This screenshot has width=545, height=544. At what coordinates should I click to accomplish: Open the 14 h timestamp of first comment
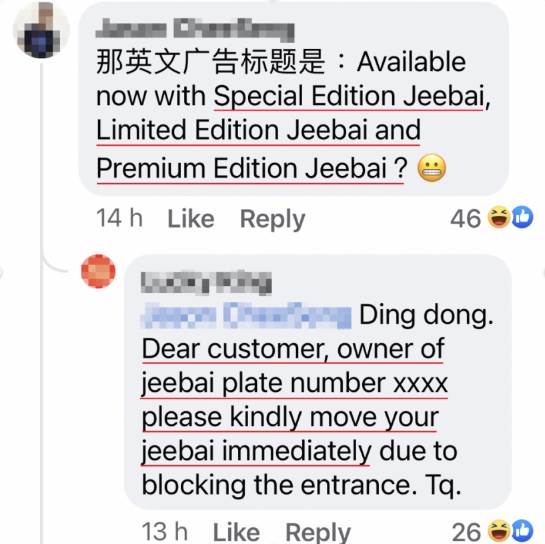119,219
